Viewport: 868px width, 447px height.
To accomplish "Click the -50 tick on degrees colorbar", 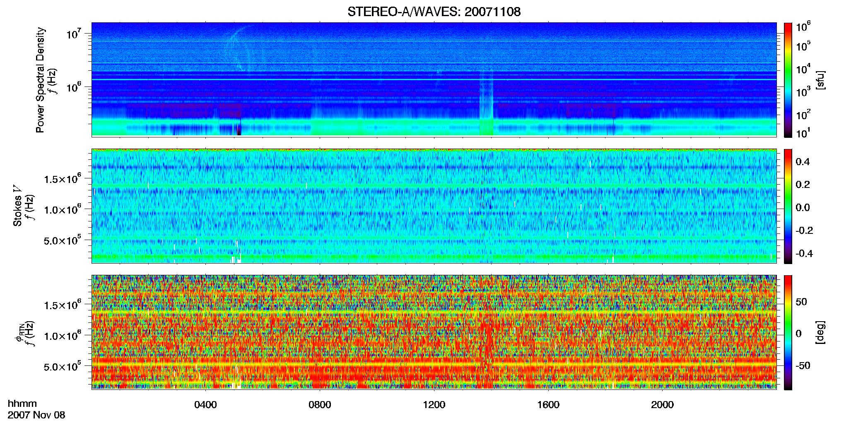I will [803, 366].
